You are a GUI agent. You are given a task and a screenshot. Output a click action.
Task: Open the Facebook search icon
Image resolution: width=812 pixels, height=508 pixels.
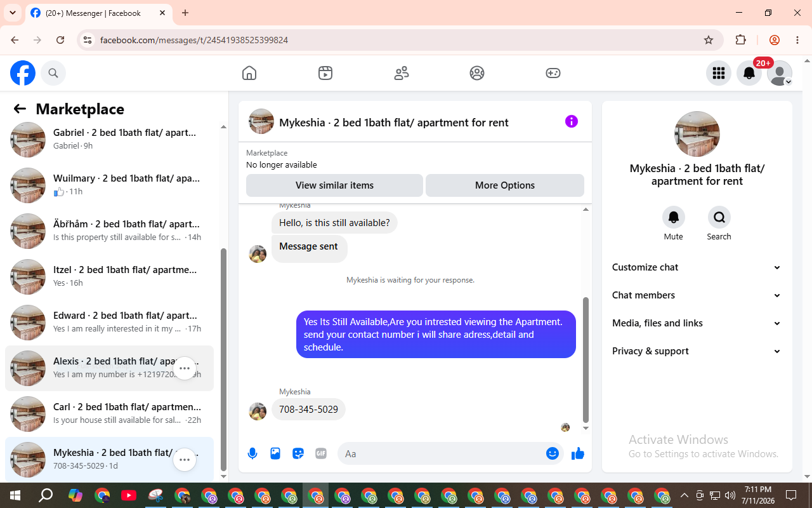[53, 73]
